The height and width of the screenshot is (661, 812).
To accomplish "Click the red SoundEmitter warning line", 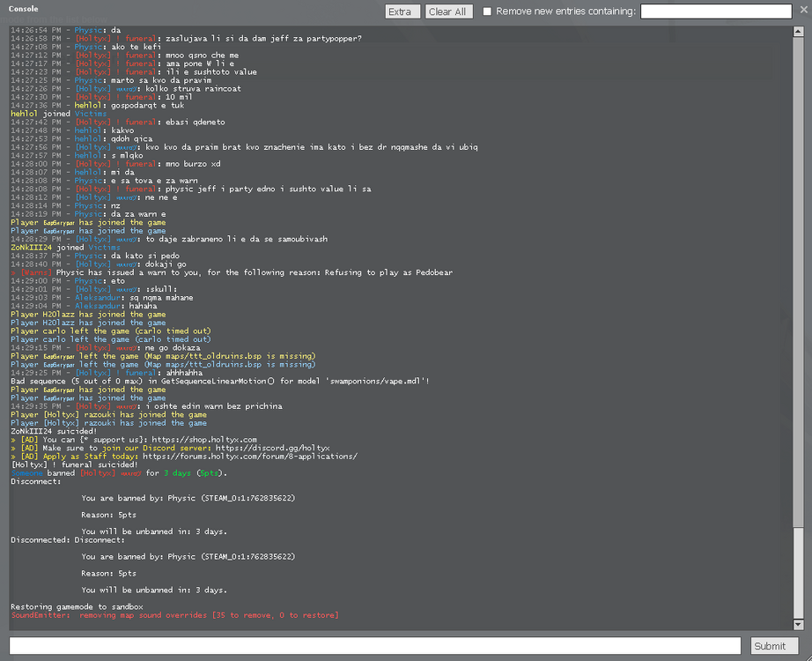I will pyautogui.click(x=174, y=615).
